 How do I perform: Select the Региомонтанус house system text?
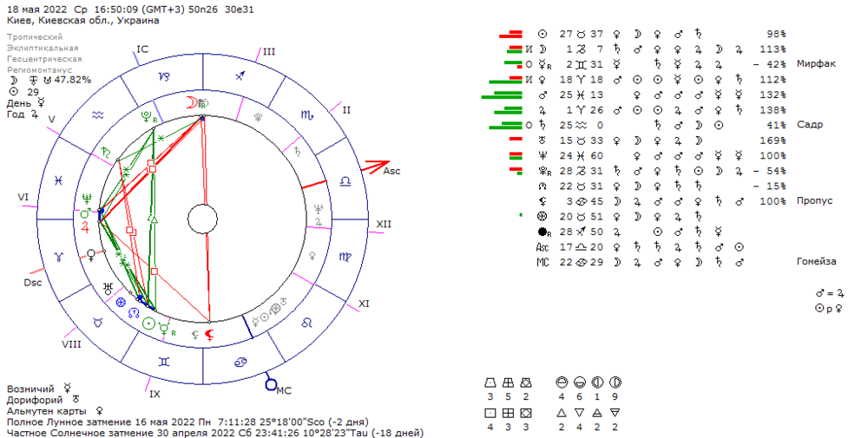click(40, 70)
